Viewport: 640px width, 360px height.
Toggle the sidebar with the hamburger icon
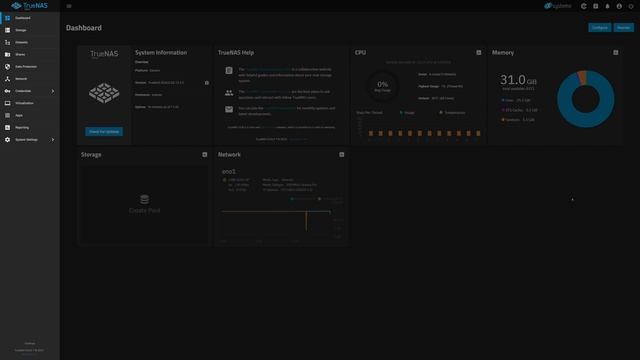(x=69, y=6)
